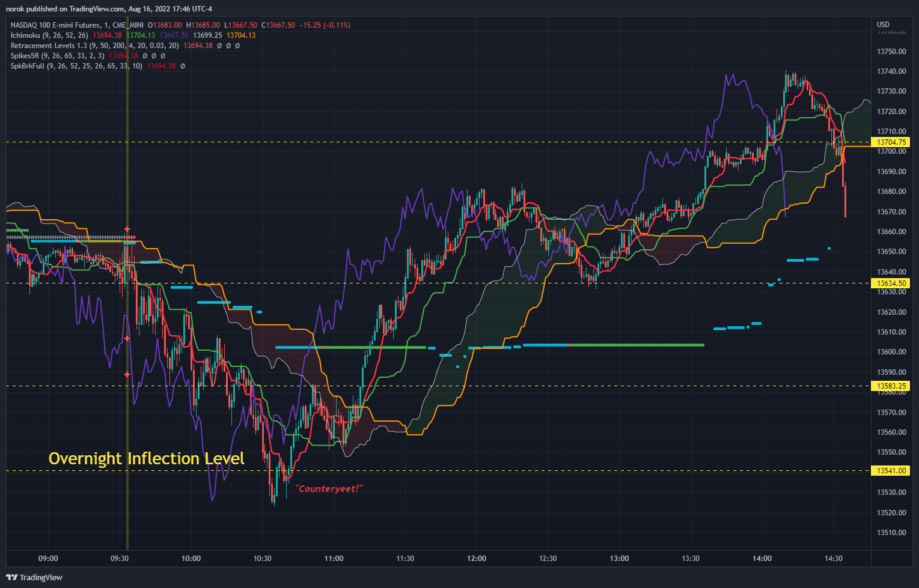
Task: Select the Ichimoku indicator legend row
Action: coord(133,35)
